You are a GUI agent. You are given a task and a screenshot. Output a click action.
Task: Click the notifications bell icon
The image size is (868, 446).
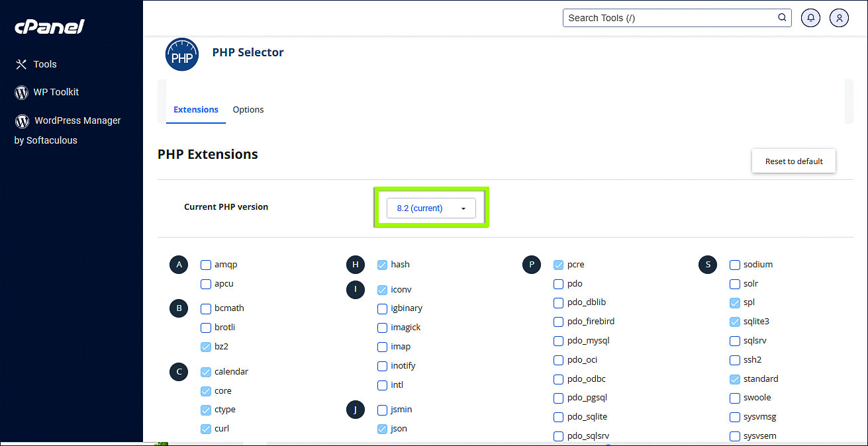click(x=810, y=18)
